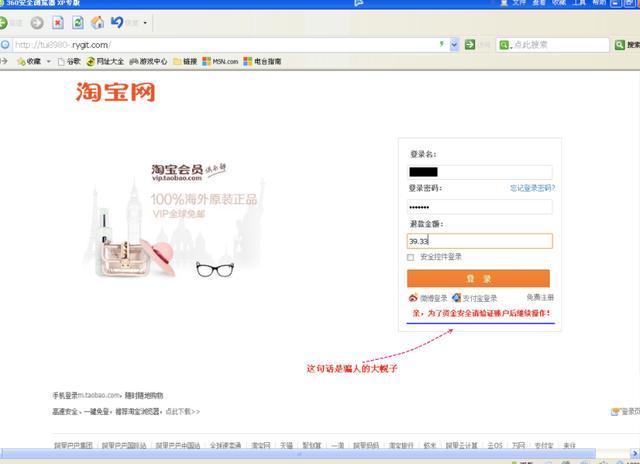Click the browser back arrow icon
Screen dimensions: 640x464
3,22
